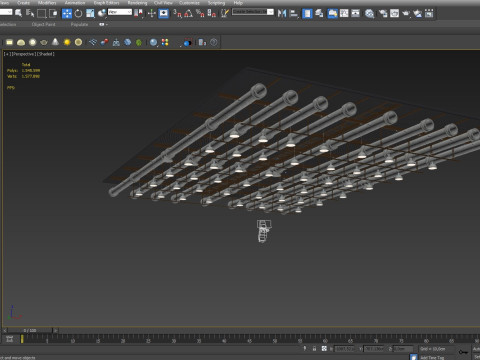The height and width of the screenshot is (360, 480).
Task: Toggle Keyboard Shortcut Override button
Action: 163,13
